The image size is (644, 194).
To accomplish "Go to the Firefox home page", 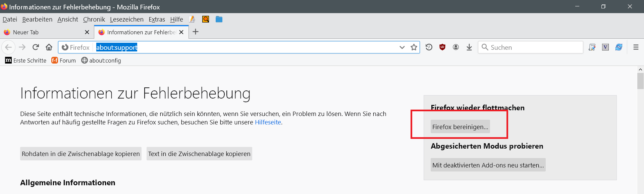I will click(49, 47).
